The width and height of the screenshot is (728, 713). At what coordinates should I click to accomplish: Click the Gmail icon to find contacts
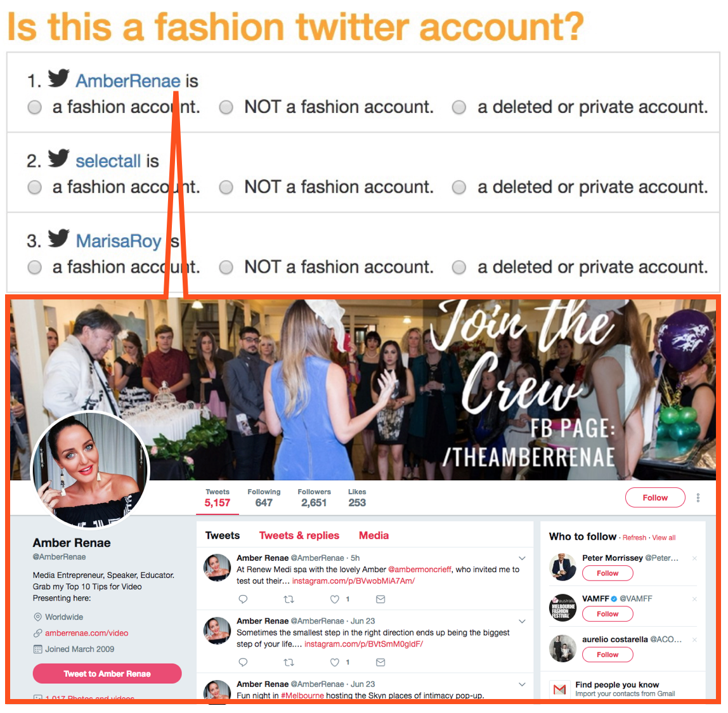pos(560,690)
